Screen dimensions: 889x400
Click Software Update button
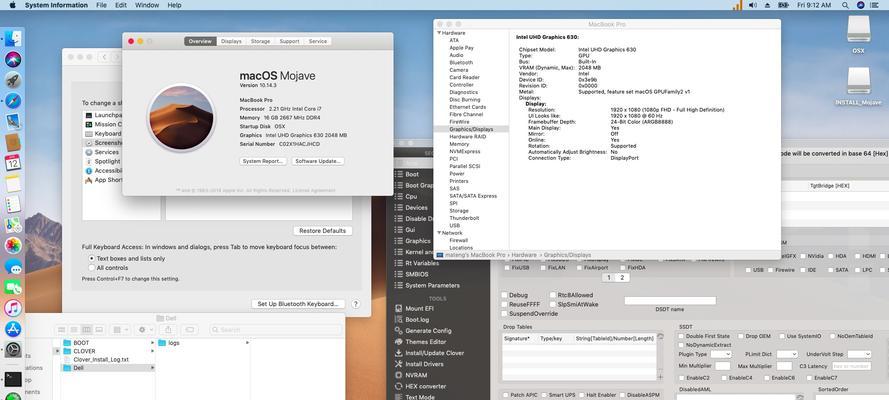318,161
